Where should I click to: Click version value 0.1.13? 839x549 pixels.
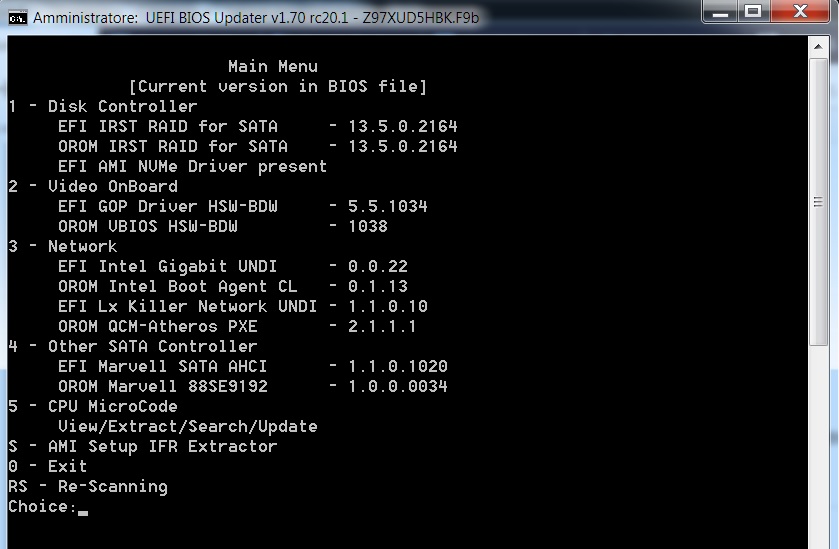coord(378,286)
